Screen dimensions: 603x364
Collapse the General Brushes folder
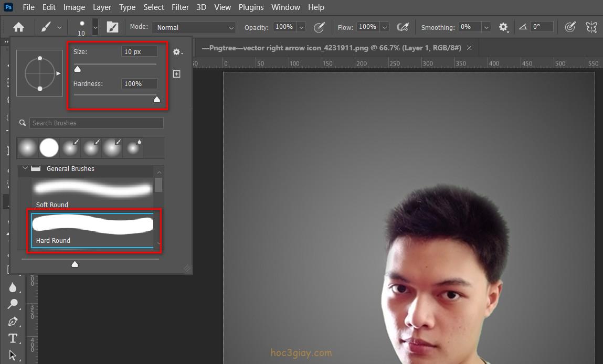(x=25, y=168)
